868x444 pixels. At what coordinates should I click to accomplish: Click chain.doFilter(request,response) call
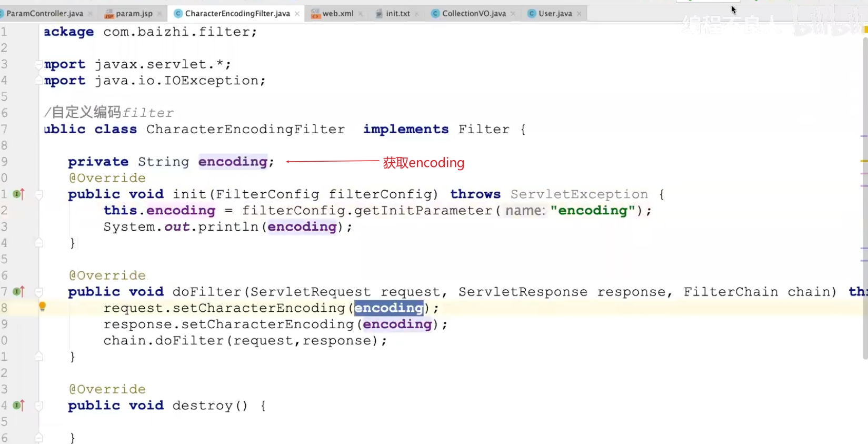[245, 341]
